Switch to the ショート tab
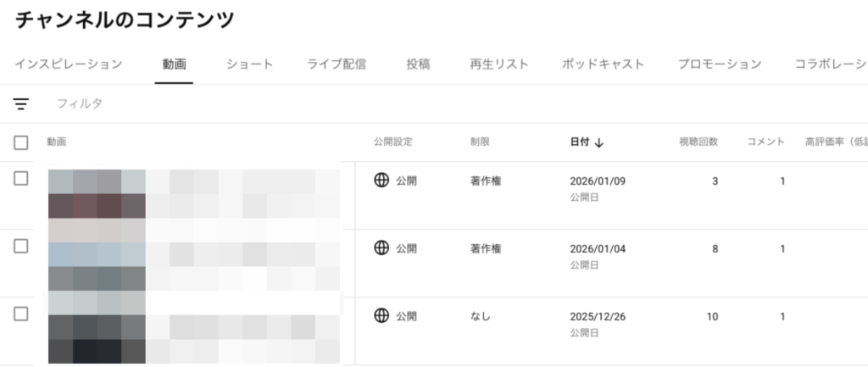Image resolution: width=868 pixels, height=367 pixels. tap(249, 64)
